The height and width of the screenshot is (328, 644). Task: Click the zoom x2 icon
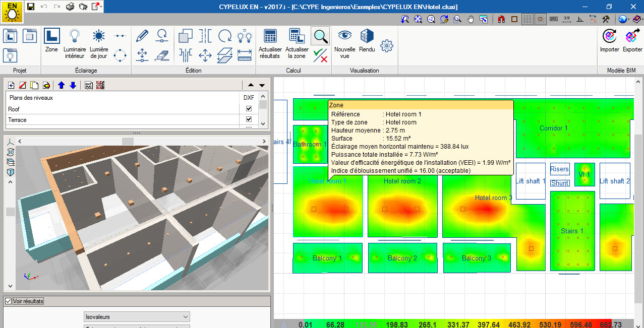(x=431, y=19)
